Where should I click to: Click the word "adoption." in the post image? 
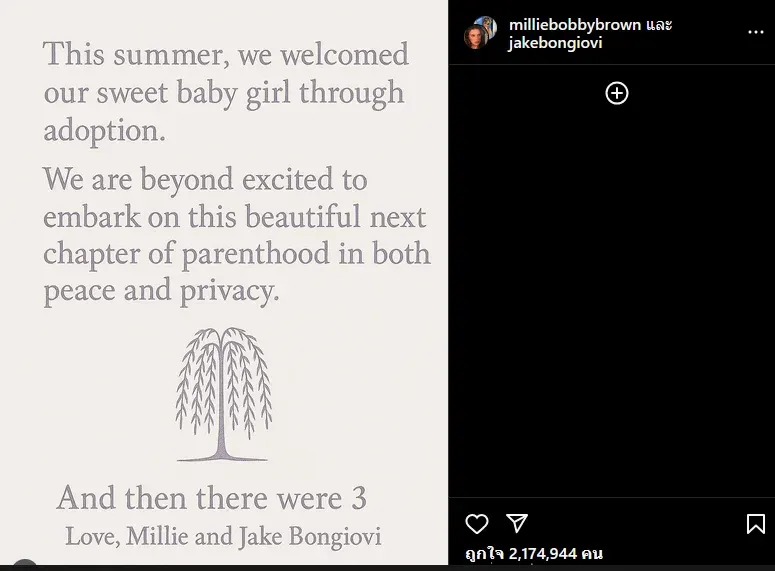click(104, 130)
